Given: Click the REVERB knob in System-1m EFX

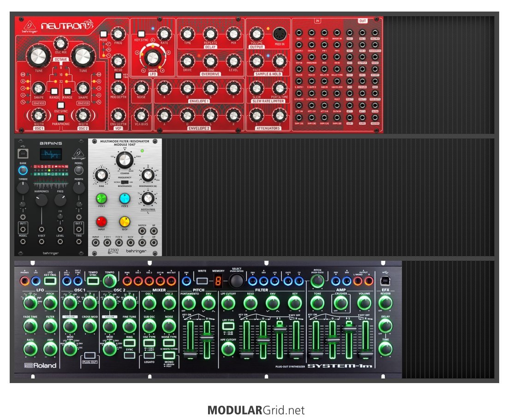Looking at the screenshot, I should 385,303.
